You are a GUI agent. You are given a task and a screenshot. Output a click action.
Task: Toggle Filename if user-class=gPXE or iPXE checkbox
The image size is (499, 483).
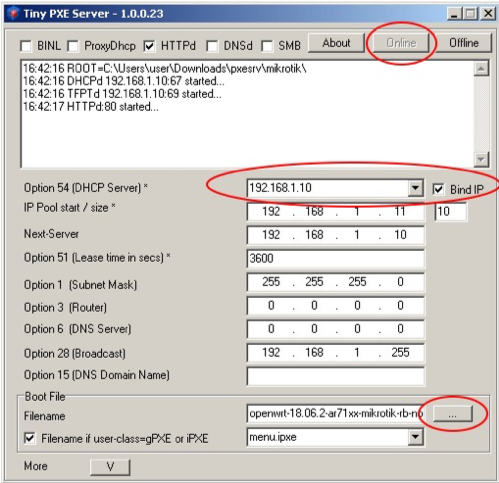(x=30, y=438)
